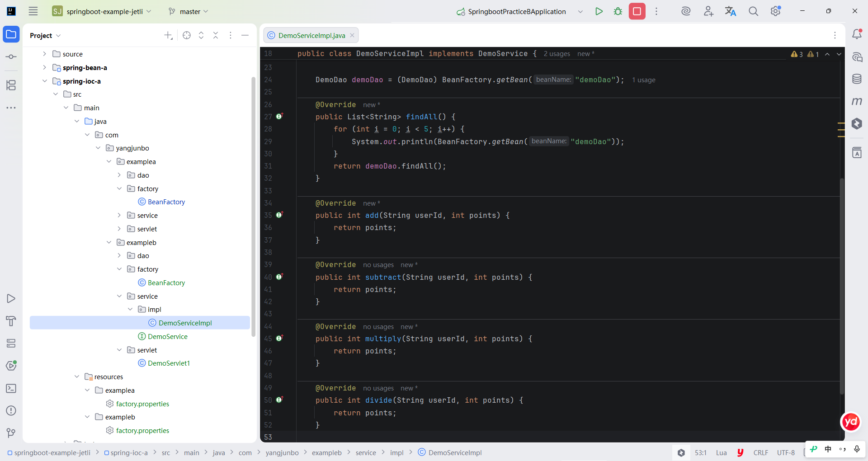
Task: Open the Commit tool window
Action: (11, 57)
